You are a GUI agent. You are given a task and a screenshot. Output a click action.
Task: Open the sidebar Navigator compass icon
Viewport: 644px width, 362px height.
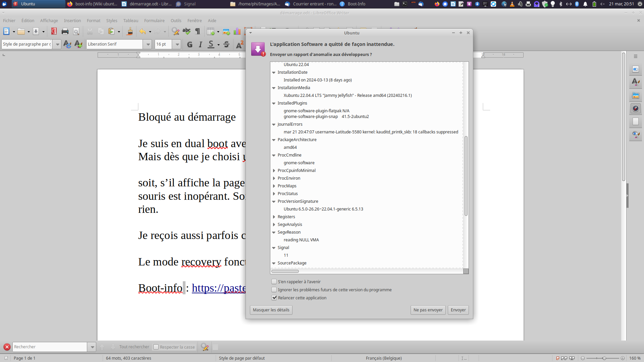point(635,108)
